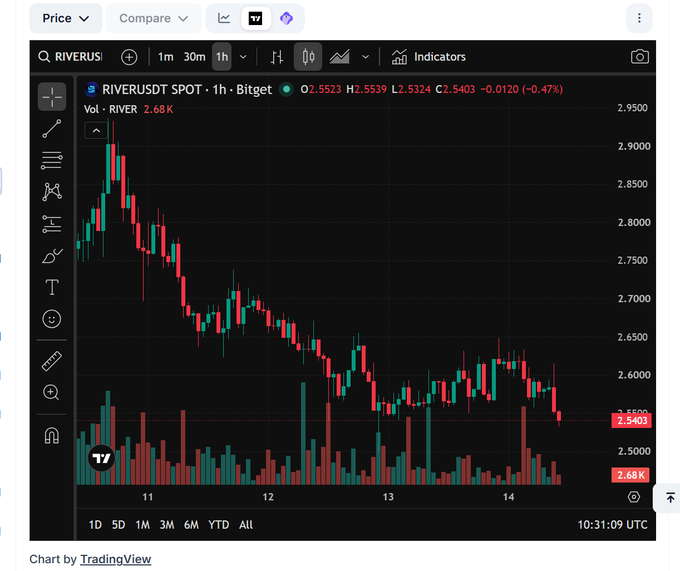Switch to bars chart style
680x571 pixels.
pyautogui.click(x=277, y=57)
